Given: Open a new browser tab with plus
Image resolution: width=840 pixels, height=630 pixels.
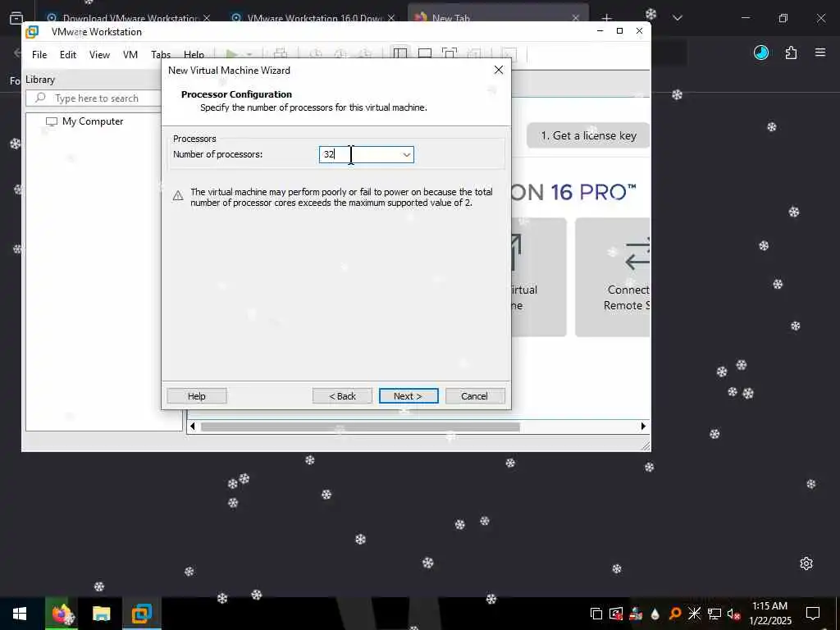Looking at the screenshot, I should pyautogui.click(x=606, y=18).
